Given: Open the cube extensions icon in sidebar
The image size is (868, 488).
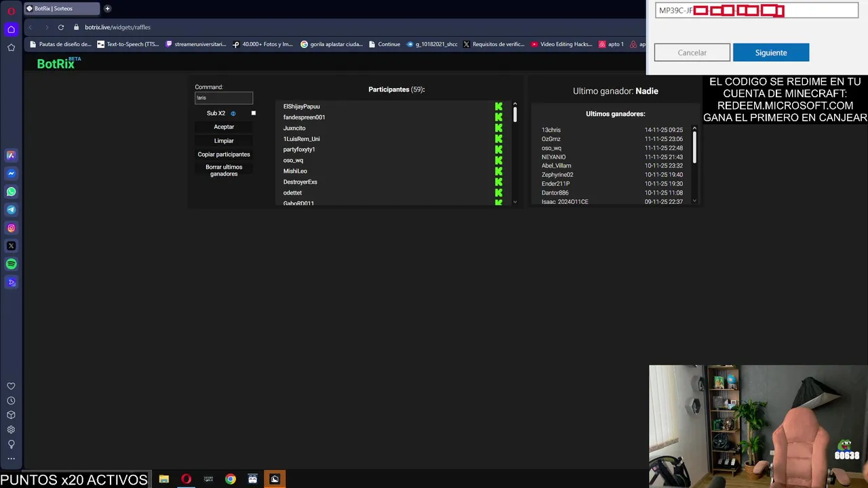Looking at the screenshot, I should 11,415.
